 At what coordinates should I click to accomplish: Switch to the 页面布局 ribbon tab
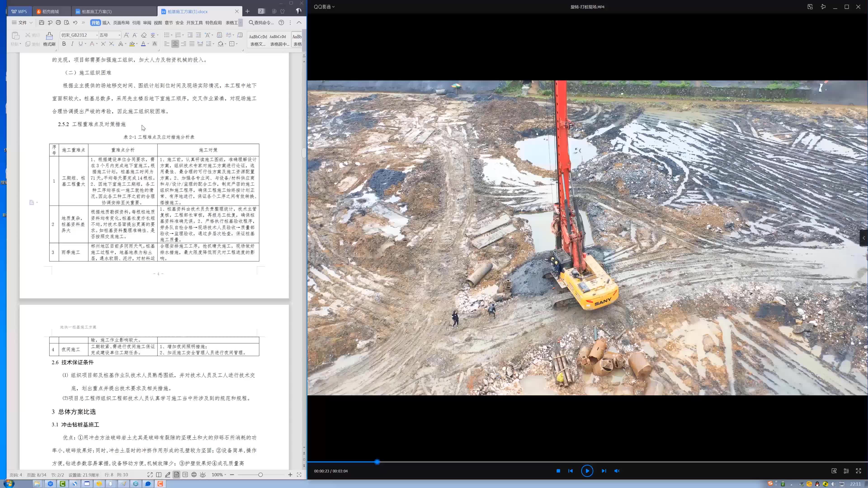(121, 23)
